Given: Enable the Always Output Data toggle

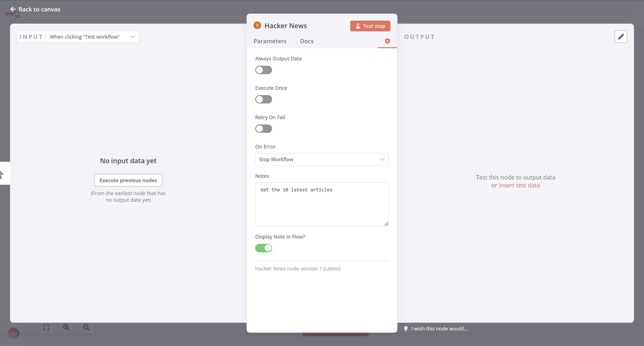Looking at the screenshot, I should (263, 70).
